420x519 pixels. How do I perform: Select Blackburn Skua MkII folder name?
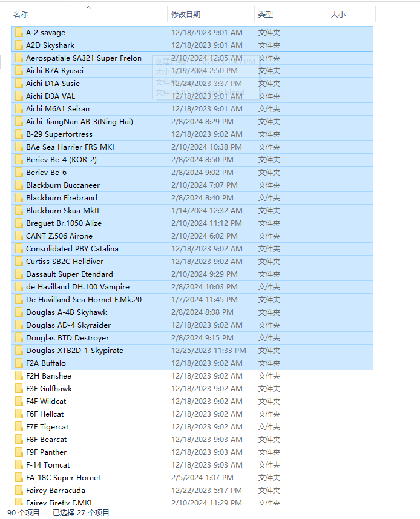click(x=62, y=211)
